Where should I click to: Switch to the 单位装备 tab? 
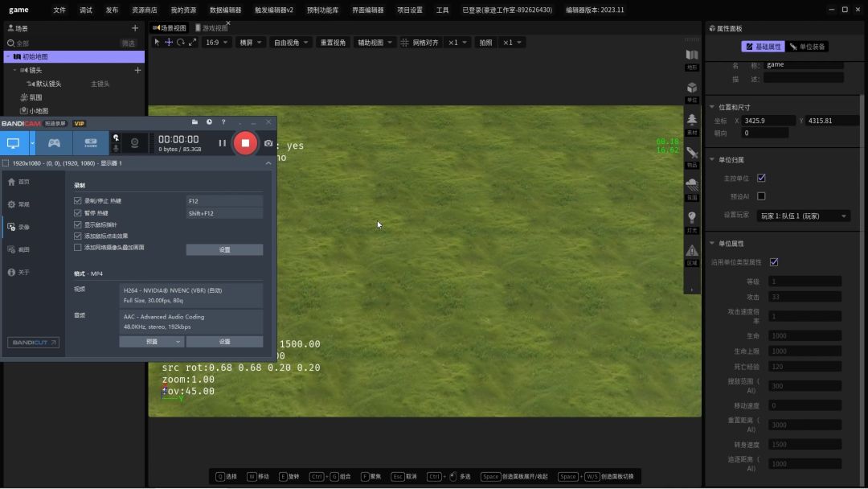[x=808, y=47]
